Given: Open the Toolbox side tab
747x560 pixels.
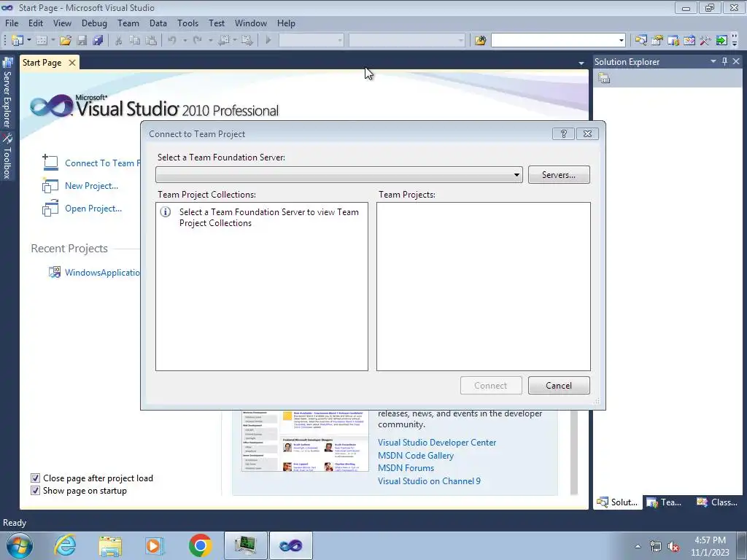Looking at the screenshot, I should tap(7, 156).
